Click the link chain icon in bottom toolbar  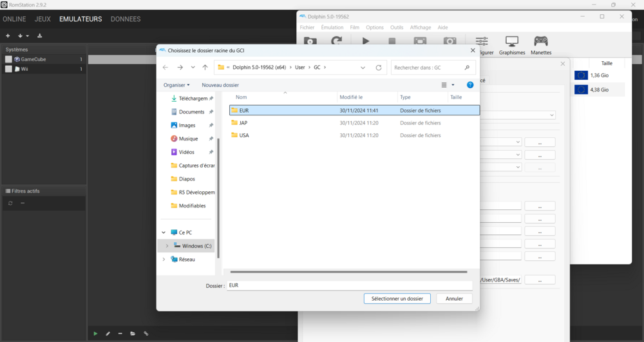[146, 334]
